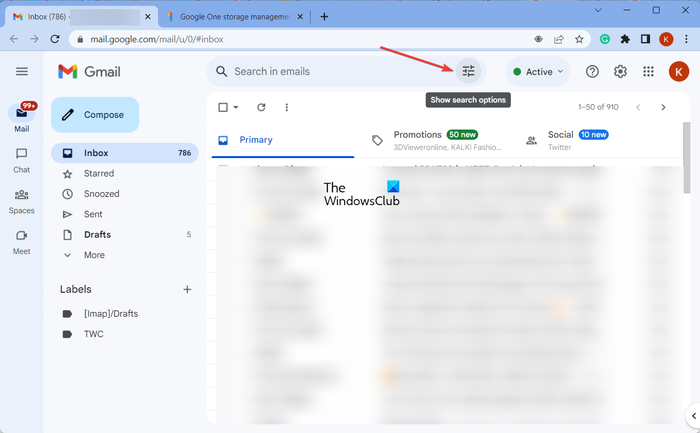Close the Google One storage tab

tap(300, 17)
